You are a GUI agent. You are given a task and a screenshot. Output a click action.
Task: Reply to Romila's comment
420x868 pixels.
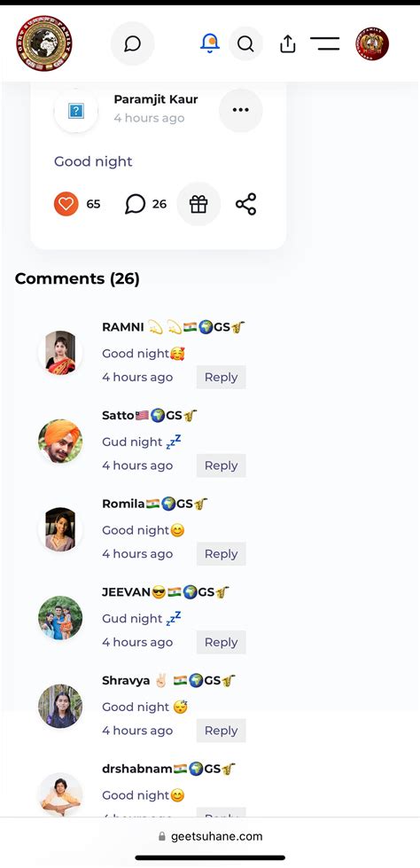221,553
